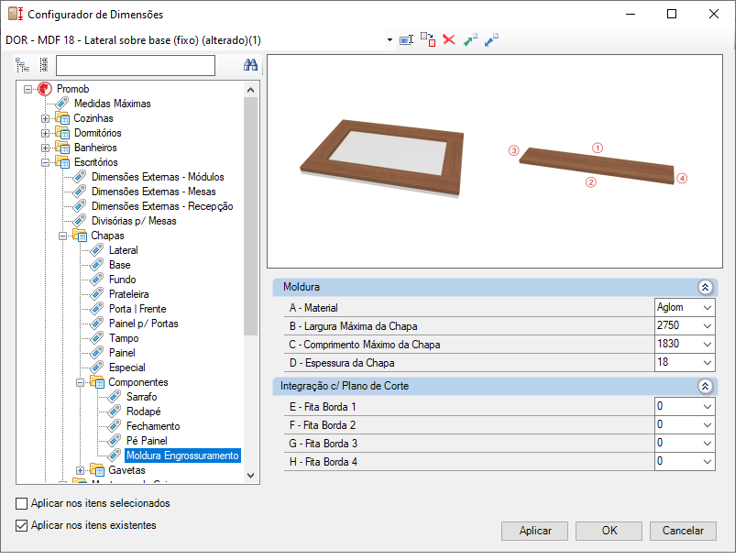Open the E - Fita Borda 1 dropdown
746x560 pixels.
pos(707,407)
